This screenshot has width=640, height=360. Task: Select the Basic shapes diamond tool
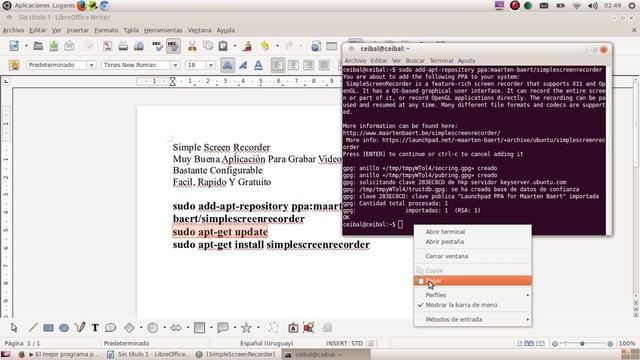[x=129, y=327]
